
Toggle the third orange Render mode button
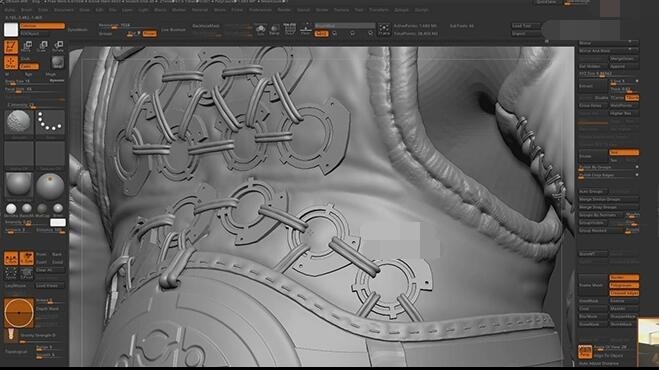[x=624, y=293]
